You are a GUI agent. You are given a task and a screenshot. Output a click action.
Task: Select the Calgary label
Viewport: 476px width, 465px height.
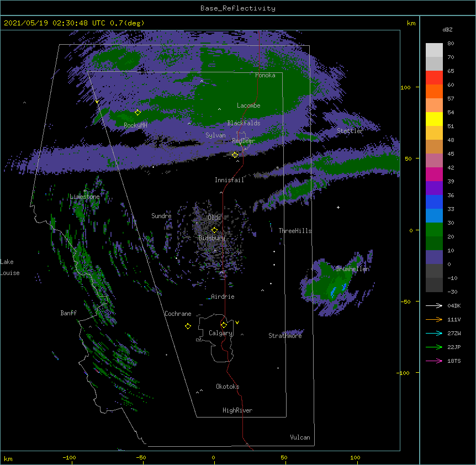[x=221, y=333]
